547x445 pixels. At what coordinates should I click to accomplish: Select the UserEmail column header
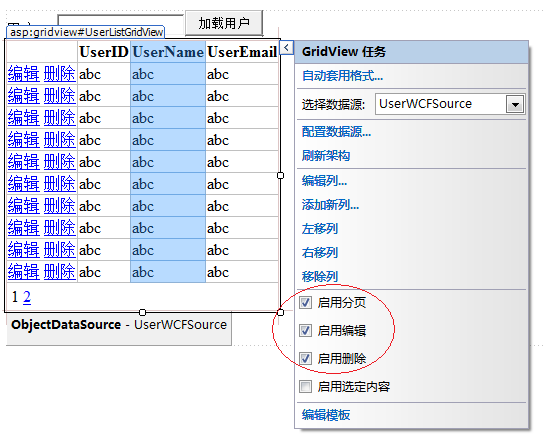tap(242, 52)
